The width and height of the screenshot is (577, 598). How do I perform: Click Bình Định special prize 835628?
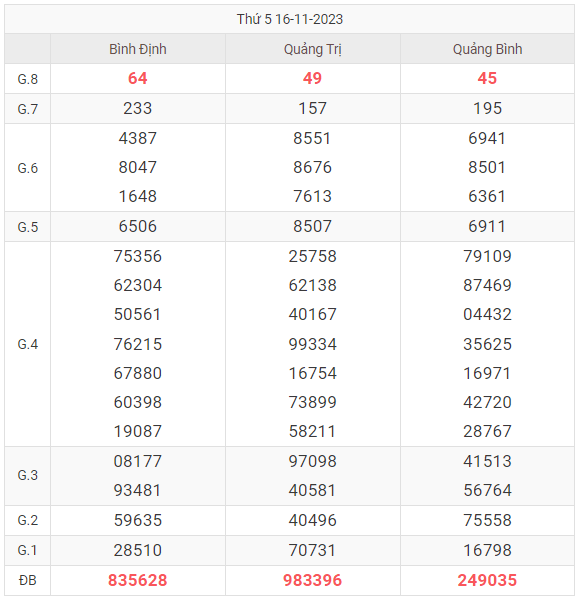point(138,580)
